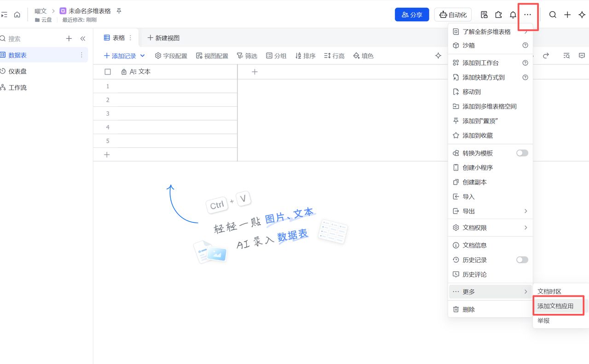Image resolution: width=589 pixels, height=364 pixels.
Task: Open the comment icon in toolbar
Action: (582, 56)
